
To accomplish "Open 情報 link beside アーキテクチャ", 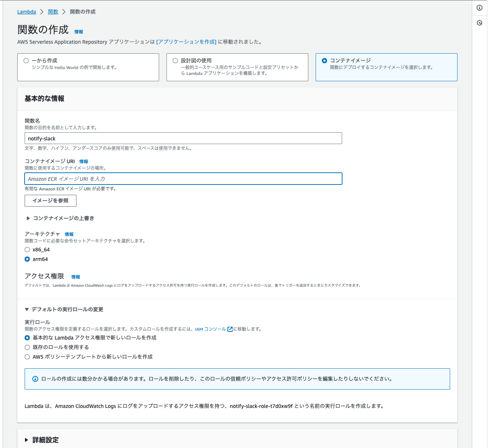I will (x=69, y=234).
